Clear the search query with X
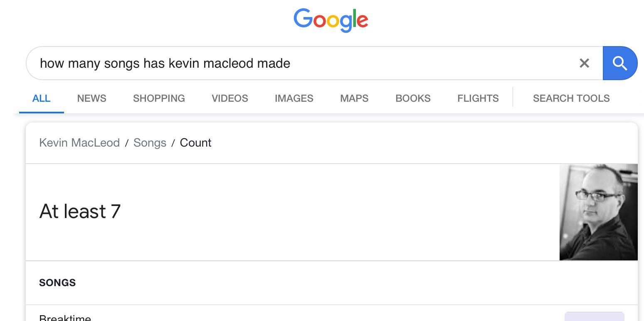The image size is (644, 321). [x=584, y=63]
